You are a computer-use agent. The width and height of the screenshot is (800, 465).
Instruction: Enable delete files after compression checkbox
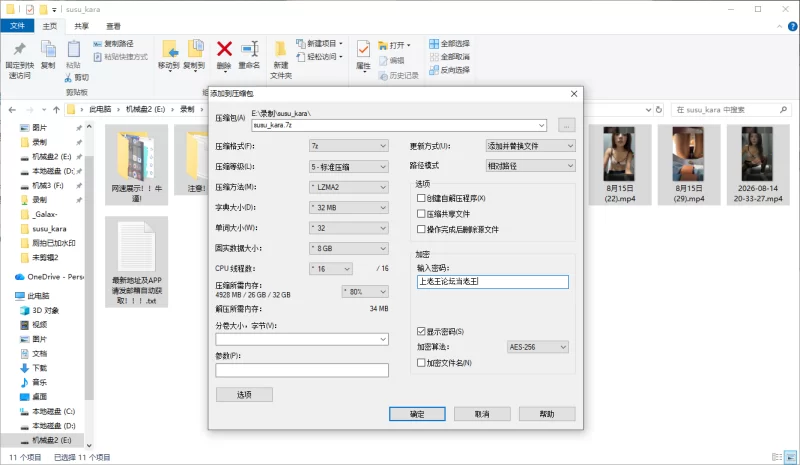421,229
